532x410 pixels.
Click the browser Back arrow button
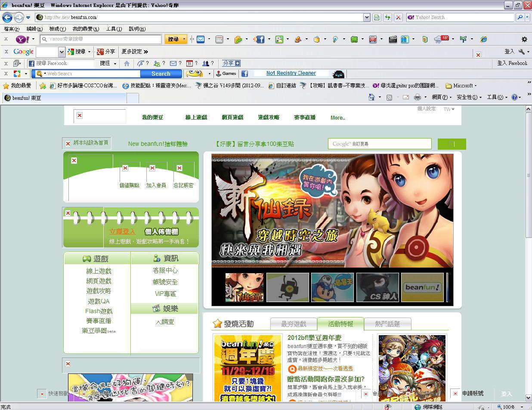pos(7,17)
